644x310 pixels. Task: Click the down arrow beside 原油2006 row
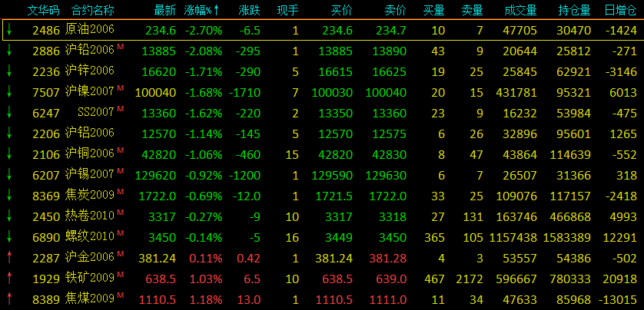click(9, 30)
